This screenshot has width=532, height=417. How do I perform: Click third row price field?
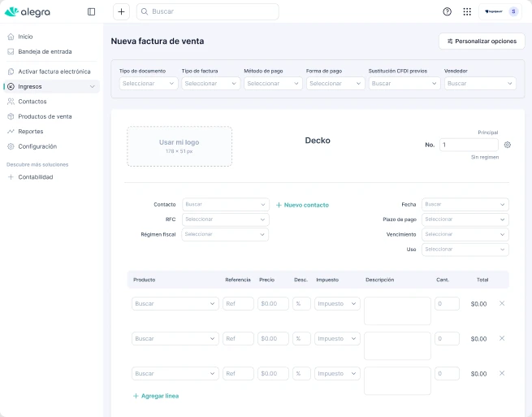pyautogui.click(x=273, y=374)
